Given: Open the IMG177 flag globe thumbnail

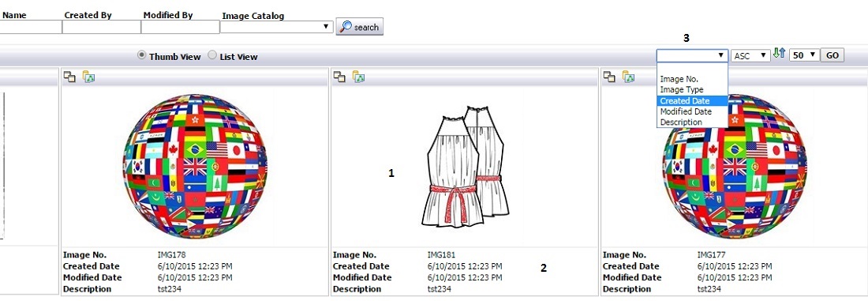Looking at the screenshot, I should [734, 166].
